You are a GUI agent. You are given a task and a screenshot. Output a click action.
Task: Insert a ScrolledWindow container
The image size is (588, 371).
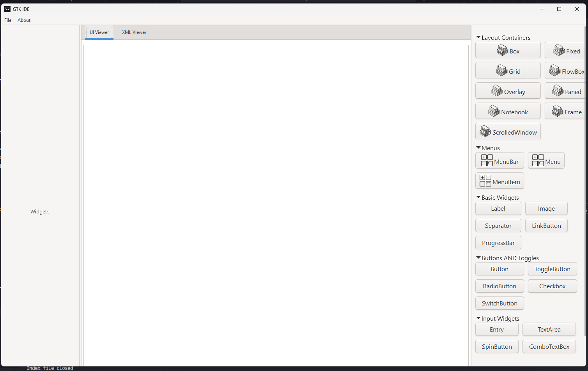point(508,131)
